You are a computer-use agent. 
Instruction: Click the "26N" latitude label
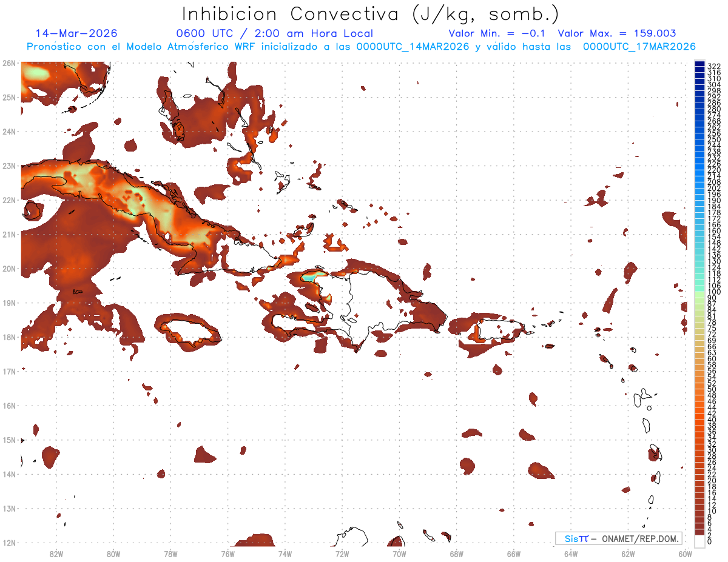[x=8, y=63]
